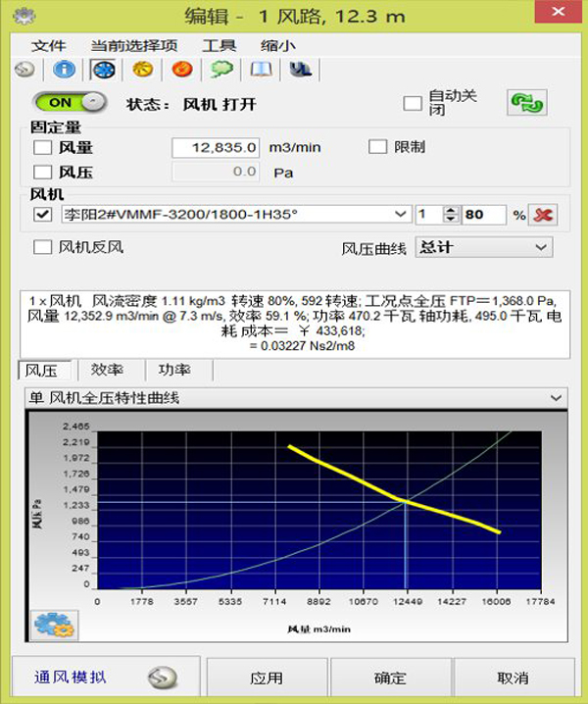Select the fan tab icon in toolbar

pyautogui.click(x=103, y=70)
